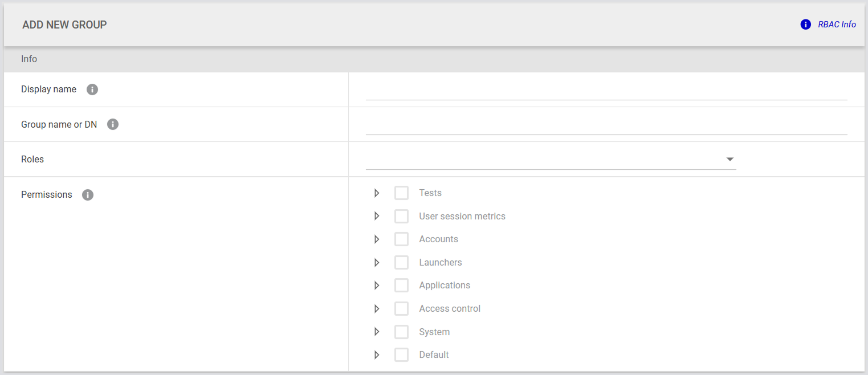This screenshot has height=375, width=868.
Task: Select the Launchers permission checkbox
Action: pyautogui.click(x=401, y=263)
